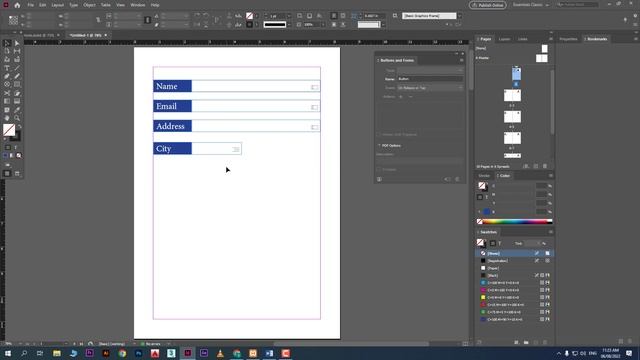
Task: Open the Color panel menu
Action: [x=550, y=176]
